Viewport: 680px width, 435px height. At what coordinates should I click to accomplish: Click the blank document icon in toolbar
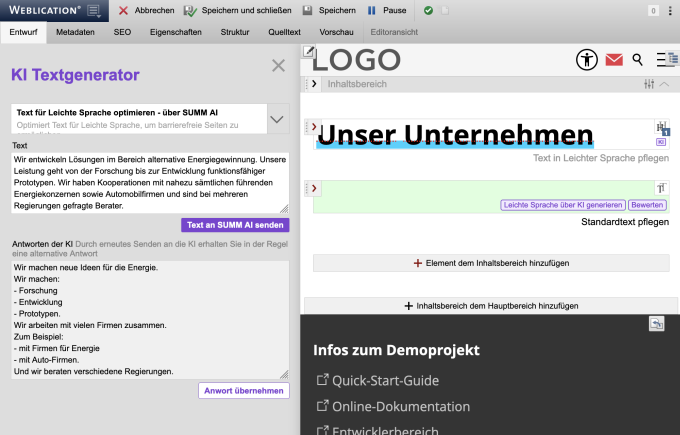tap(445, 10)
